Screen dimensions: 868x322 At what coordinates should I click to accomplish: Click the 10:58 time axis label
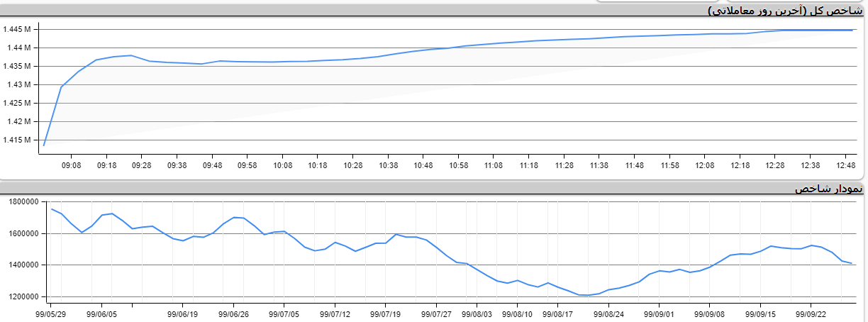[x=459, y=165]
